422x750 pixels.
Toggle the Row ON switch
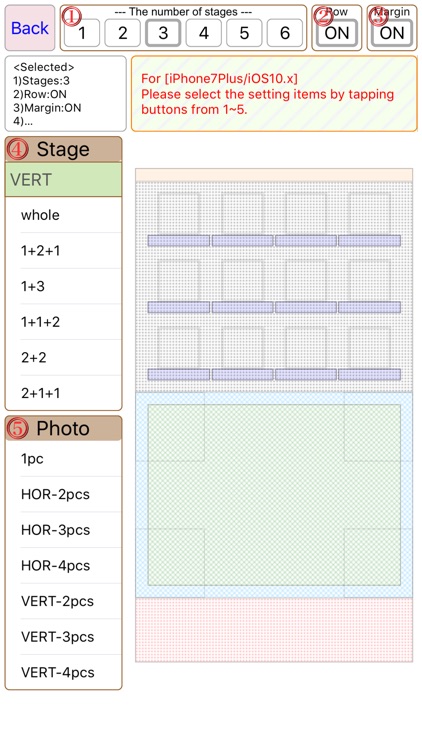[x=337, y=33]
